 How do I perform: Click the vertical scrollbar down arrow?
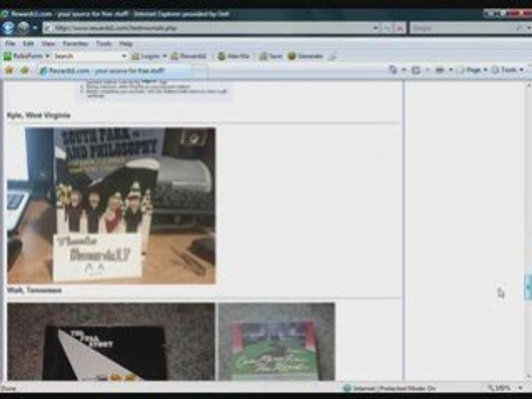[x=529, y=376]
